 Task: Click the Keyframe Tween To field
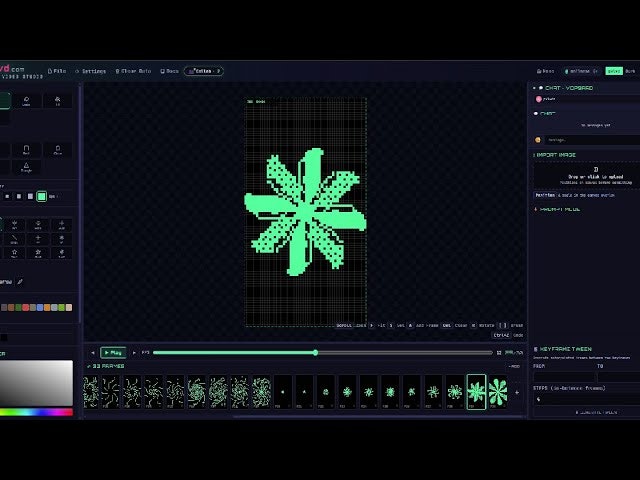pyautogui.click(x=619, y=376)
